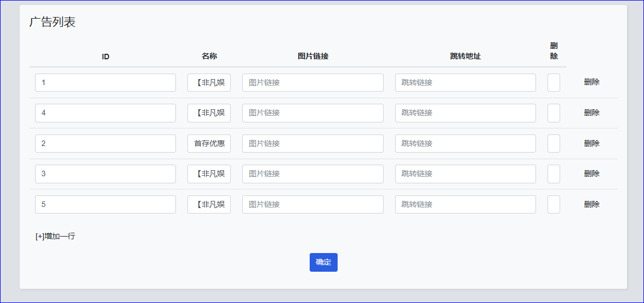This screenshot has height=303, width=644.
Task: Click 删除 link for row with ID 5
Action: coord(591,204)
